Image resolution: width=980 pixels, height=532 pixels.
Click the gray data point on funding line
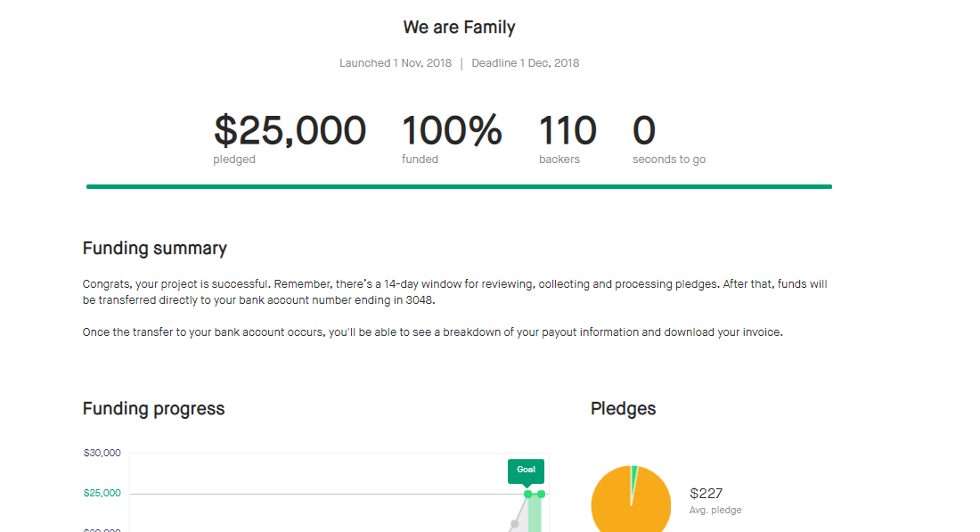(514, 523)
